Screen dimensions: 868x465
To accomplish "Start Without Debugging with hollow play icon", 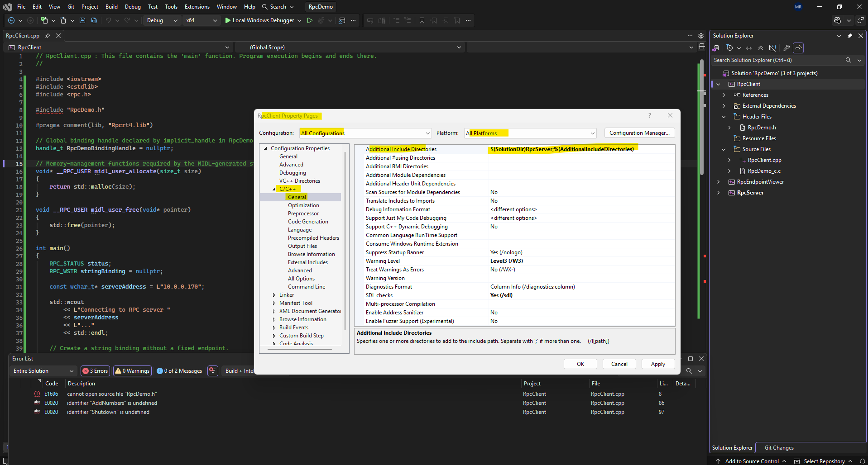I will tap(310, 20).
